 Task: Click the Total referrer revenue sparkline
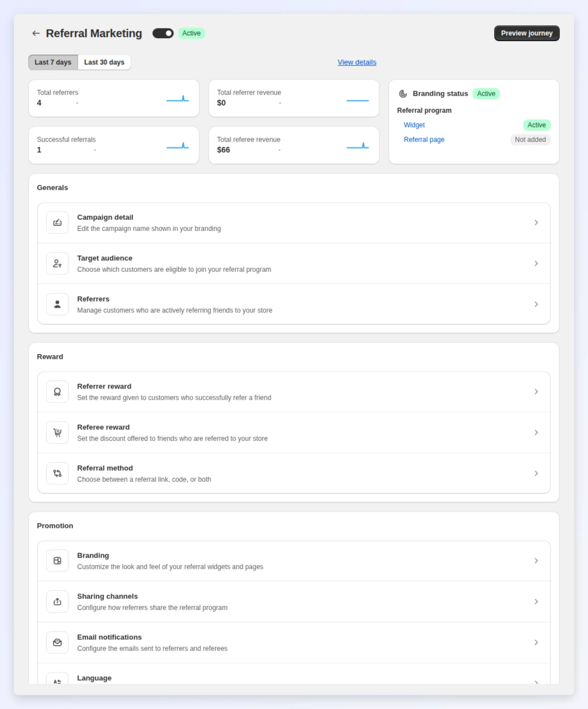(357, 100)
